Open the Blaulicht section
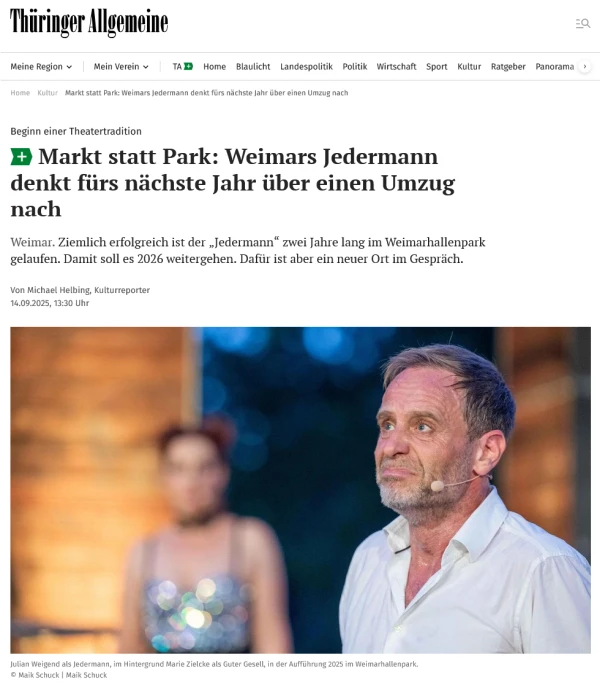The image size is (600, 688). point(253,66)
